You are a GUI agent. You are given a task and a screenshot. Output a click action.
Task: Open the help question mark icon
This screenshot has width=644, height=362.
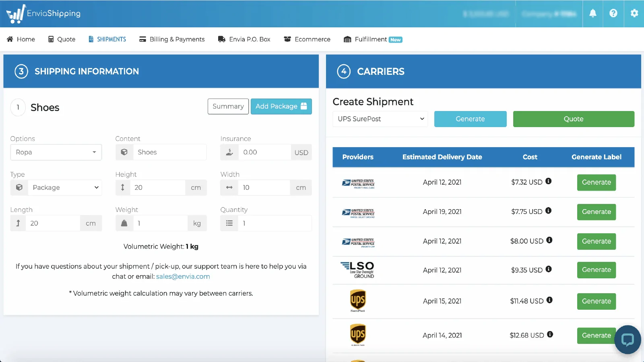(x=613, y=13)
